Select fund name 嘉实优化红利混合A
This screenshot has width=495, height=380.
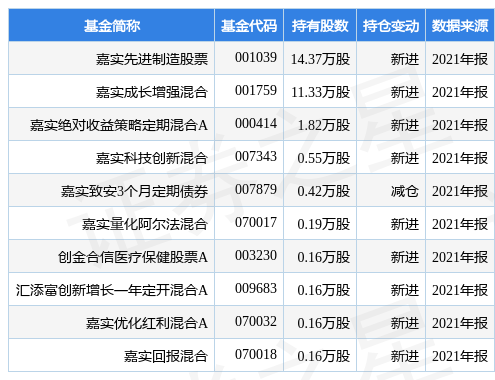147,323
